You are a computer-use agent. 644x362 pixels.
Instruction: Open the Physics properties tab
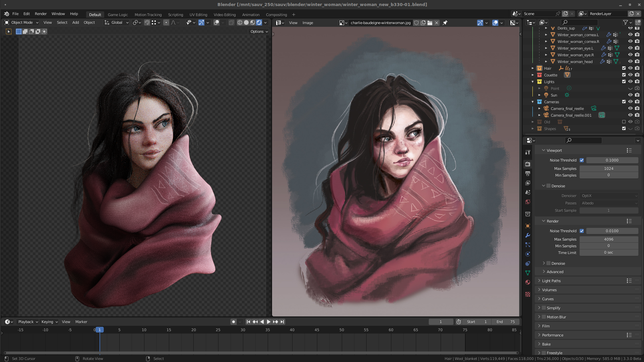tap(528, 254)
